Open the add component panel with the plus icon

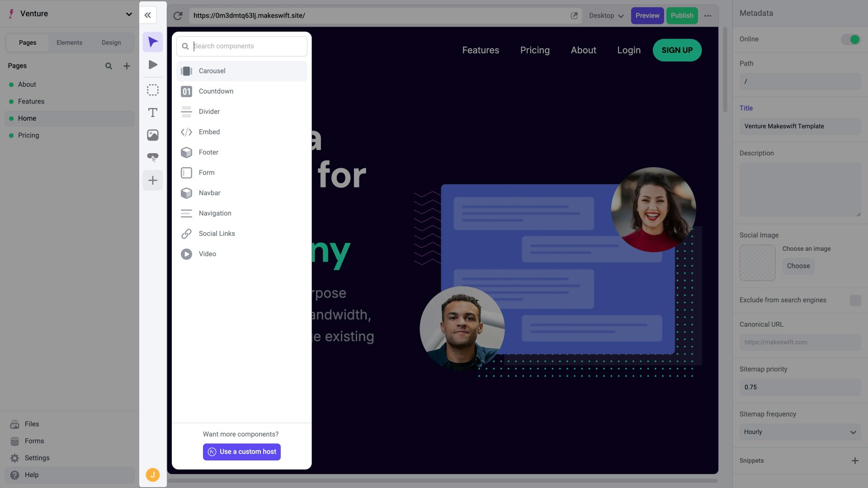[x=153, y=180]
